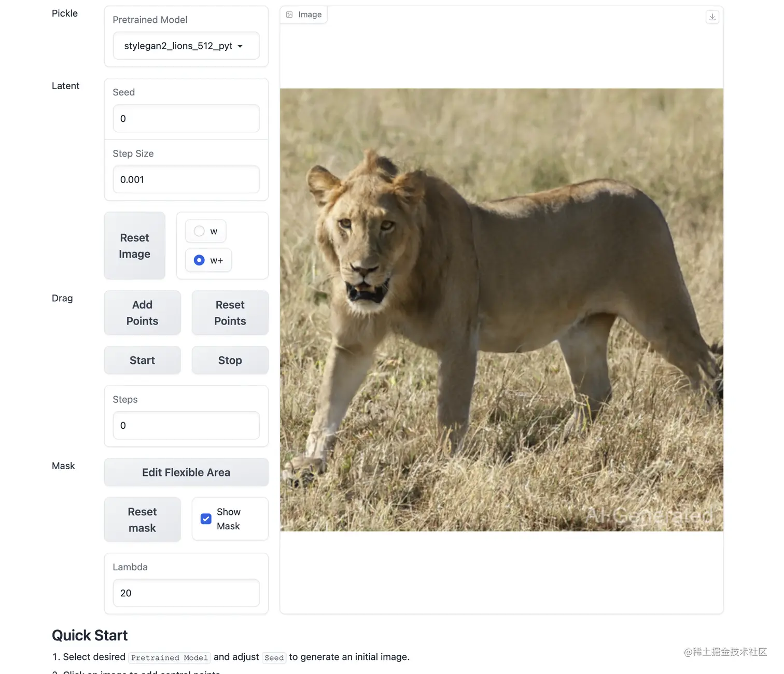Open Edit Flexible Area
Image resolution: width=784 pixels, height=674 pixels.
186,472
